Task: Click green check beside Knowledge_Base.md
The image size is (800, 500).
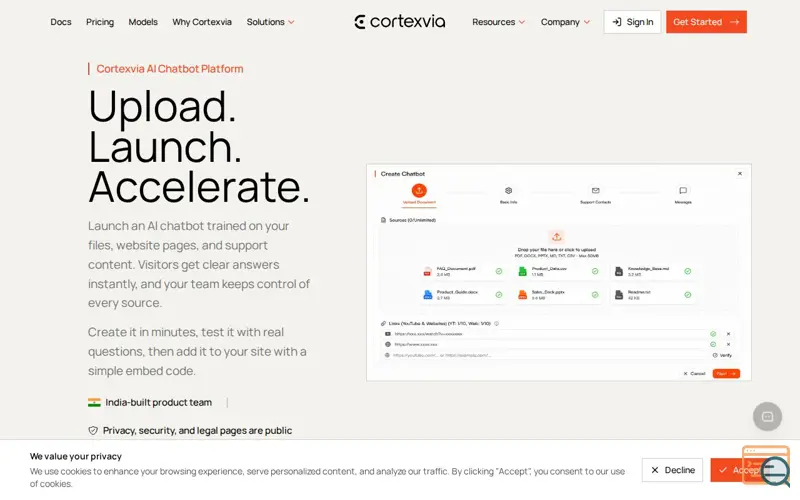Action: tap(688, 271)
